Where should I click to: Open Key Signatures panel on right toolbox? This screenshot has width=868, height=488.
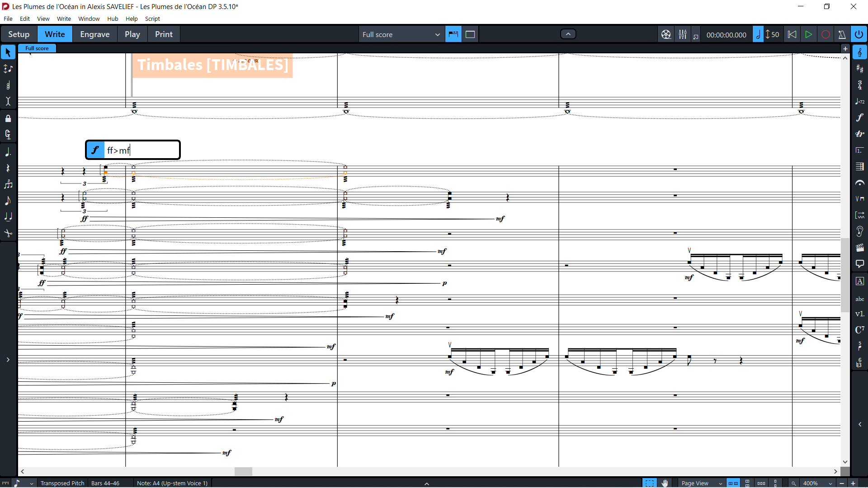coord(860,69)
